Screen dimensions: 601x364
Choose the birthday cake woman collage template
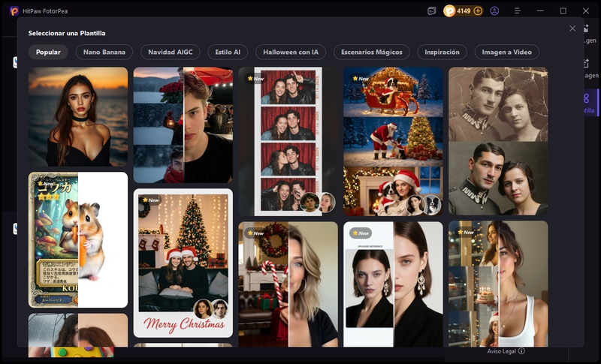coord(498,284)
